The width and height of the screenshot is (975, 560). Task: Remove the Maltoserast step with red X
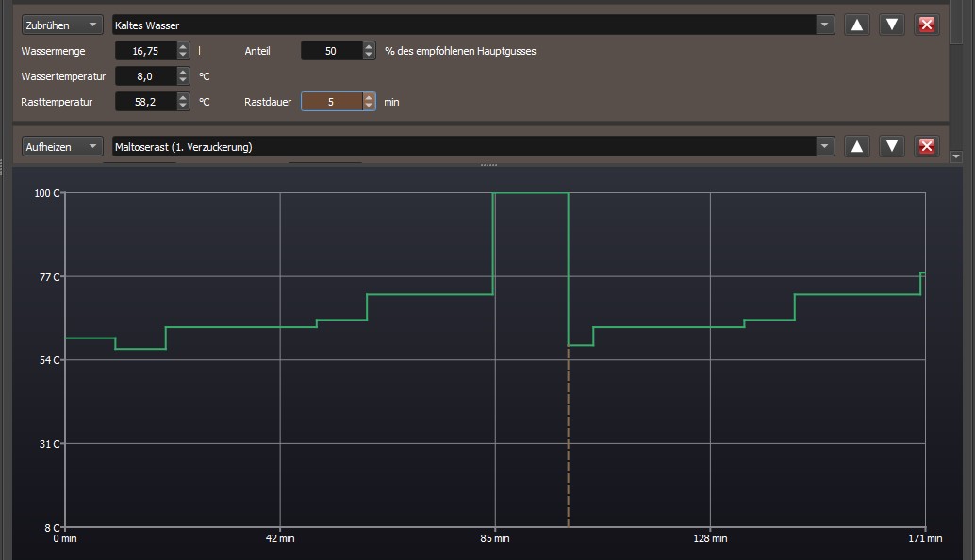pos(927,146)
